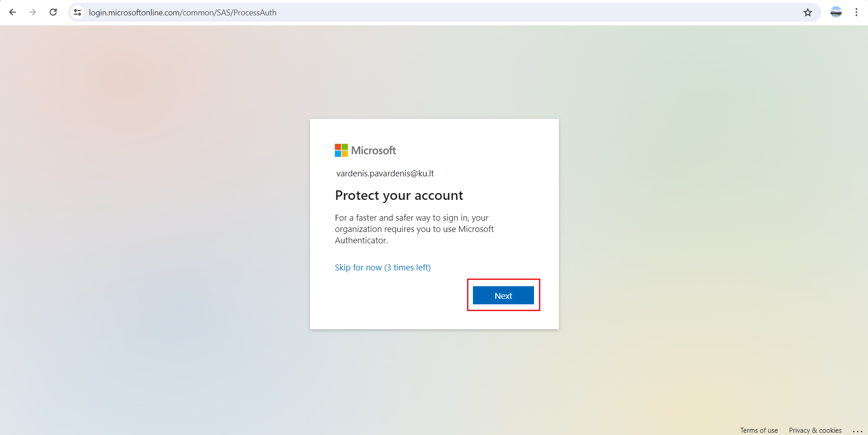Open Chrome's three-dot menu
The image size is (868, 435).
[856, 12]
